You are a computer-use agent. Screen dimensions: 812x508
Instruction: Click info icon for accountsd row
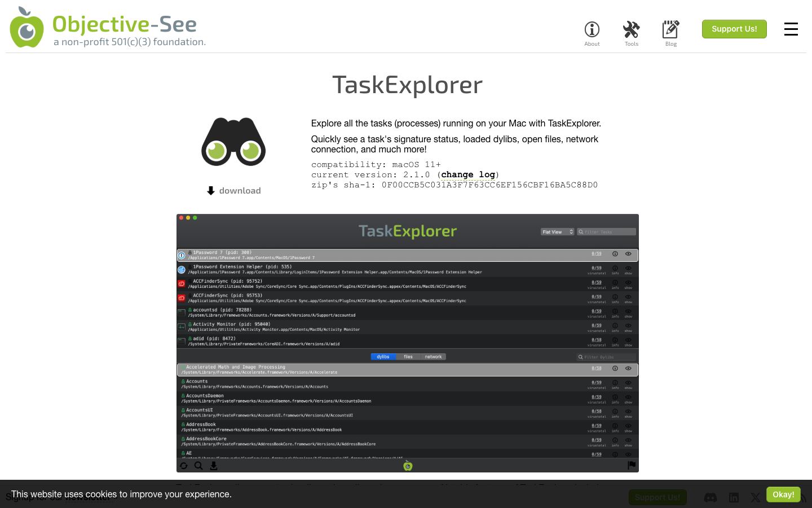(x=615, y=311)
